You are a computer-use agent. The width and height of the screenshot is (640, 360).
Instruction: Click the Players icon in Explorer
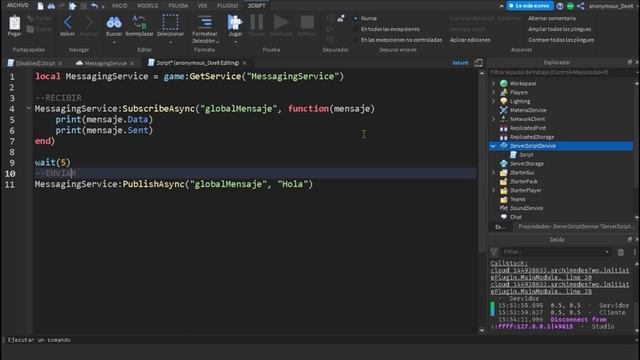(504, 93)
